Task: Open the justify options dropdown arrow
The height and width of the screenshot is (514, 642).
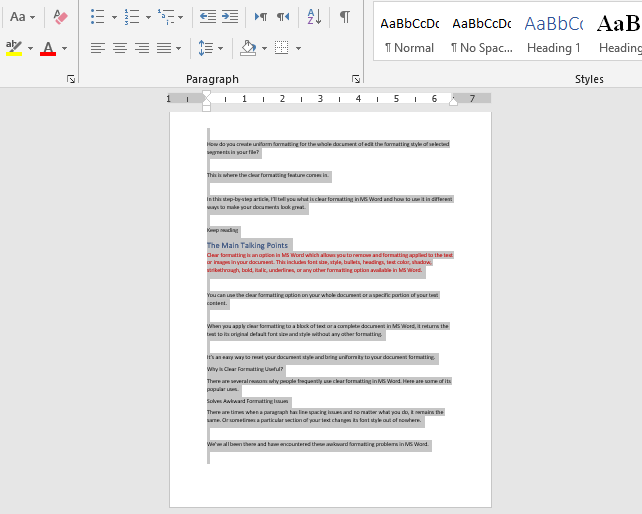Action: click(x=179, y=48)
